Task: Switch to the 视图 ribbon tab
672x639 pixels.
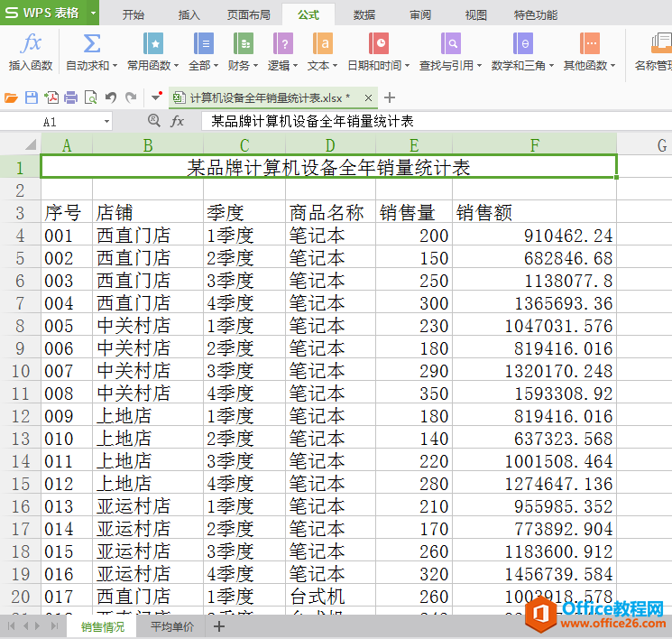Action: pos(476,15)
